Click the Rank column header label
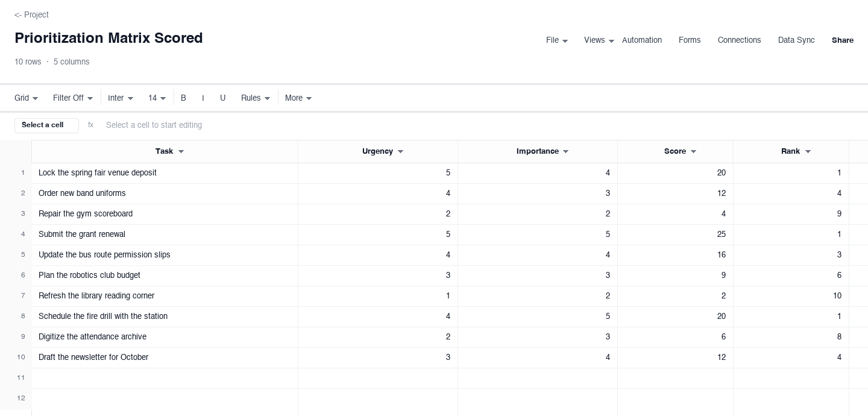The image size is (868, 416). [x=790, y=151]
